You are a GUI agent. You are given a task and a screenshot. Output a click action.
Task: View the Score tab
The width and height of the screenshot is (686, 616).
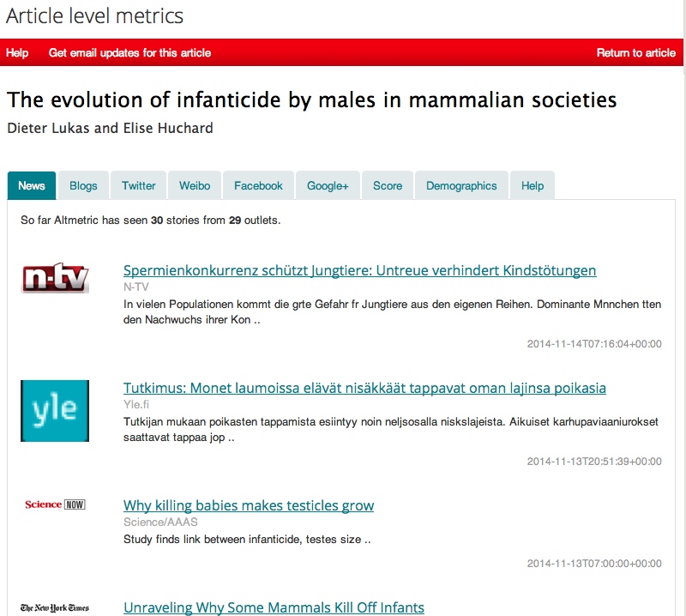(x=388, y=185)
